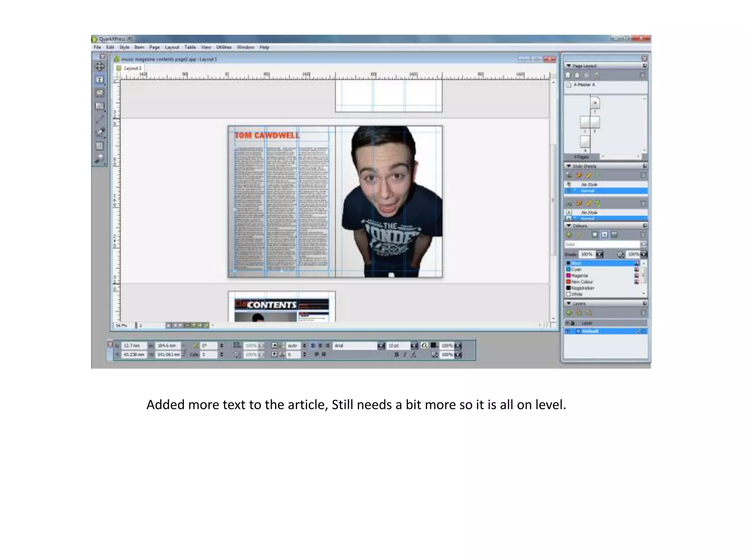Open the Shade 100% dropdown in Colours
Viewport: 747px width, 560px height.
(600, 254)
